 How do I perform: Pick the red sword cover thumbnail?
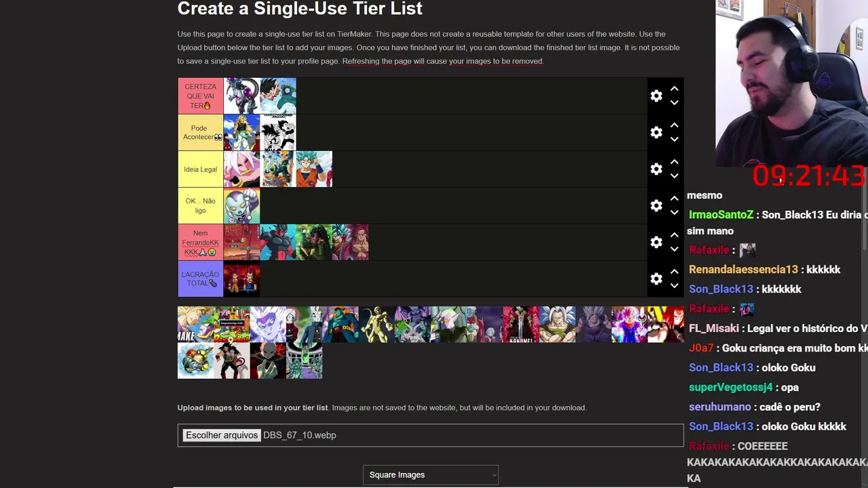pos(521,325)
